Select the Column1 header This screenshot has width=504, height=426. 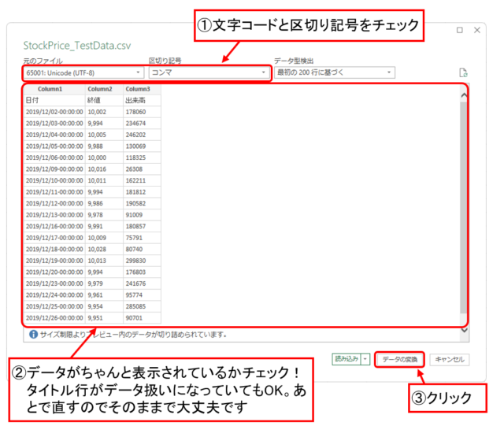click(54, 89)
